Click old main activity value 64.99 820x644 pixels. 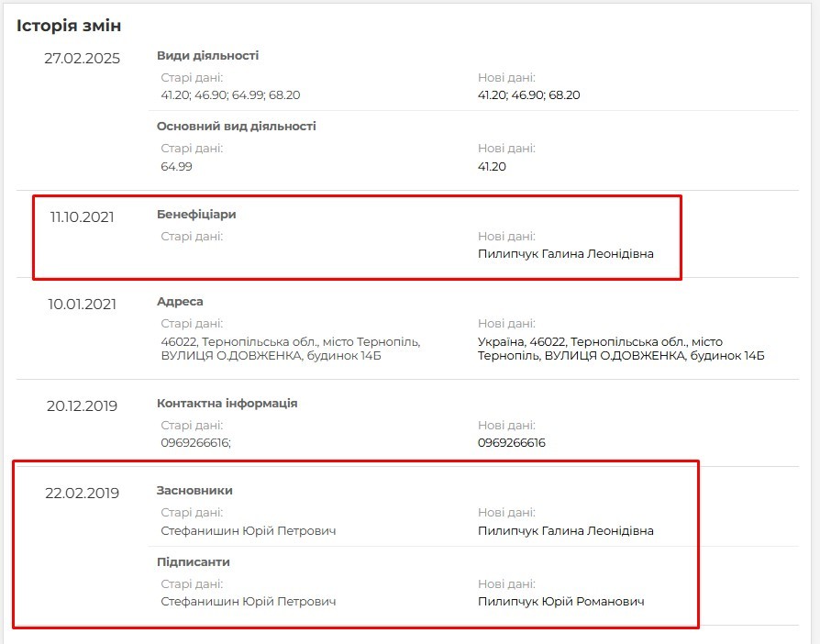(177, 166)
